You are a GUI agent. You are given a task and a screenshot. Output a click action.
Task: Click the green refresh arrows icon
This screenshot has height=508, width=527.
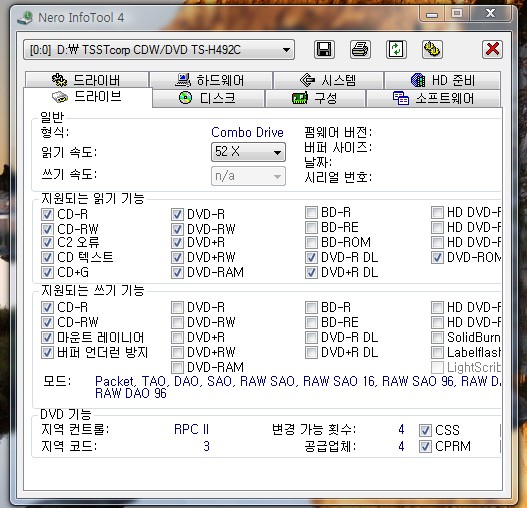pyautogui.click(x=396, y=50)
